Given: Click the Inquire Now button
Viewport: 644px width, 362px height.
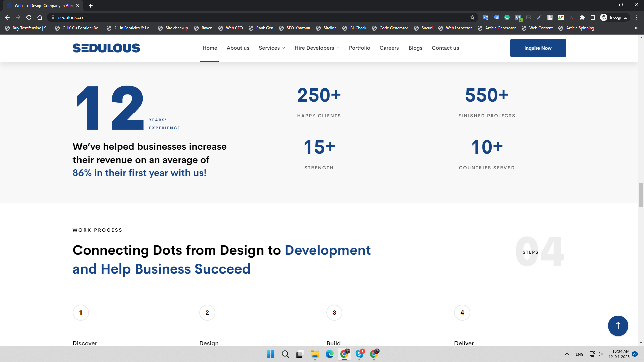Looking at the screenshot, I should pyautogui.click(x=538, y=48).
